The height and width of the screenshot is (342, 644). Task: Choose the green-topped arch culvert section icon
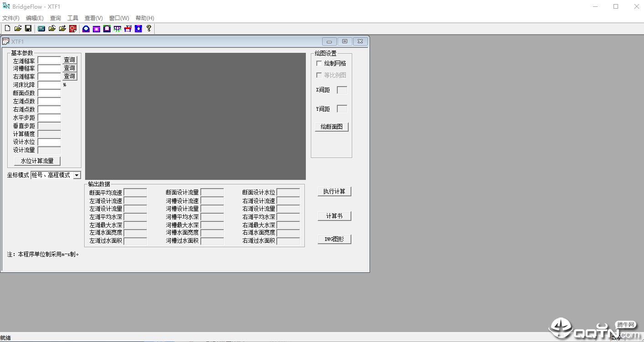(107, 29)
